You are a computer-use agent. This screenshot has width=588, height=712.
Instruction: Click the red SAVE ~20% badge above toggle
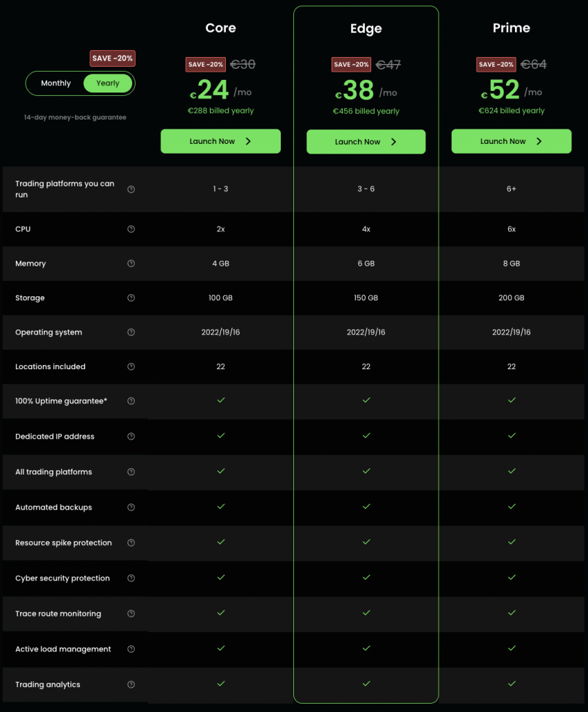pyautogui.click(x=113, y=58)
